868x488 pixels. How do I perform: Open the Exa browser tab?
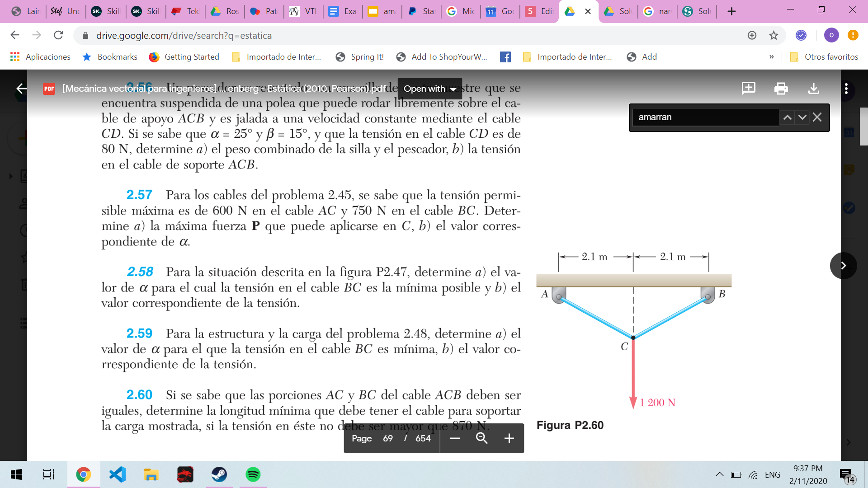[x=343, y=11]
